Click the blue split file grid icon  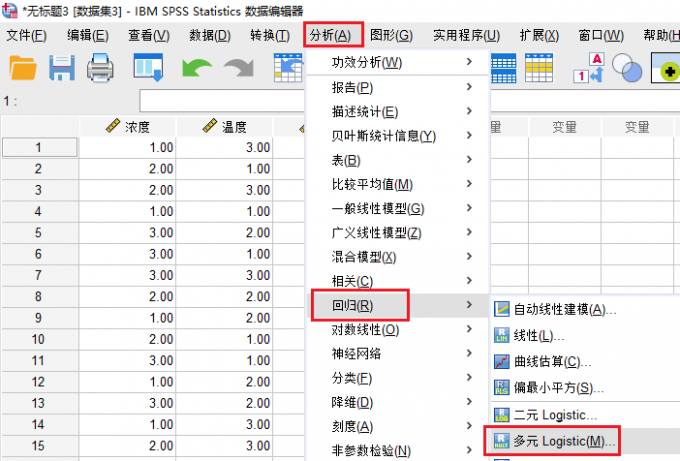pyautogui.click(x=503, y=68)
